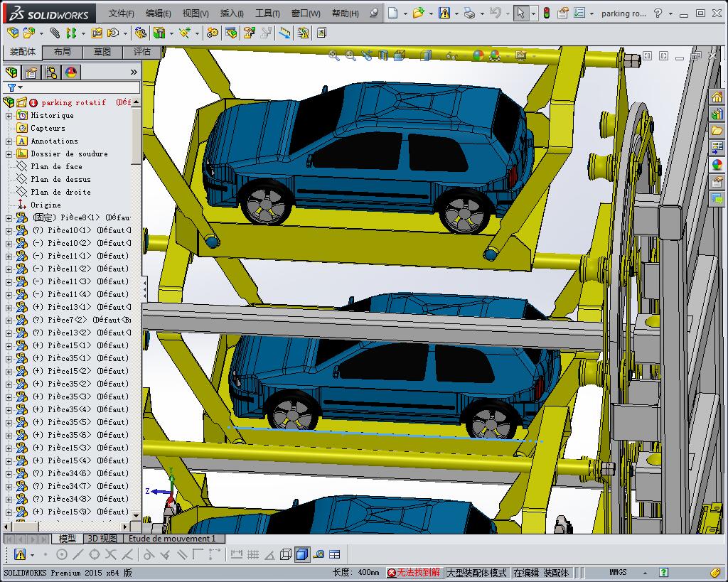Click the Print icon

pyautogui.click(x=469, y=13)
